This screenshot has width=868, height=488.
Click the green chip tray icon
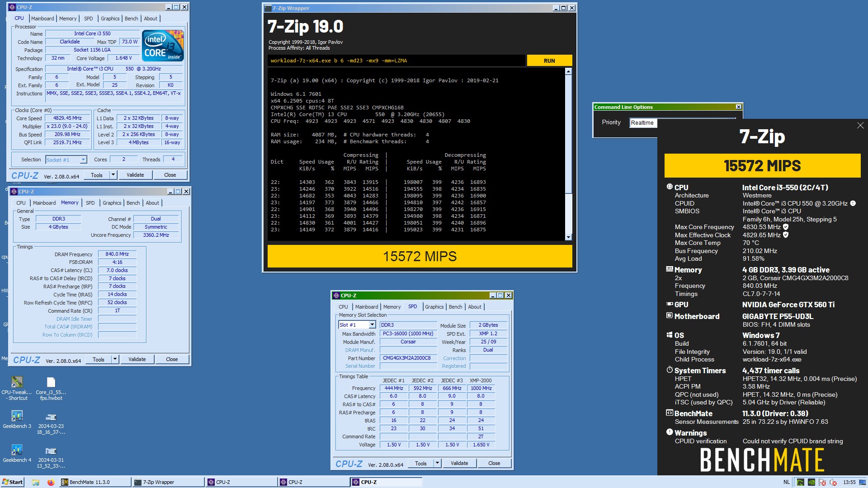pyautogui.click(x=800, y=482)
